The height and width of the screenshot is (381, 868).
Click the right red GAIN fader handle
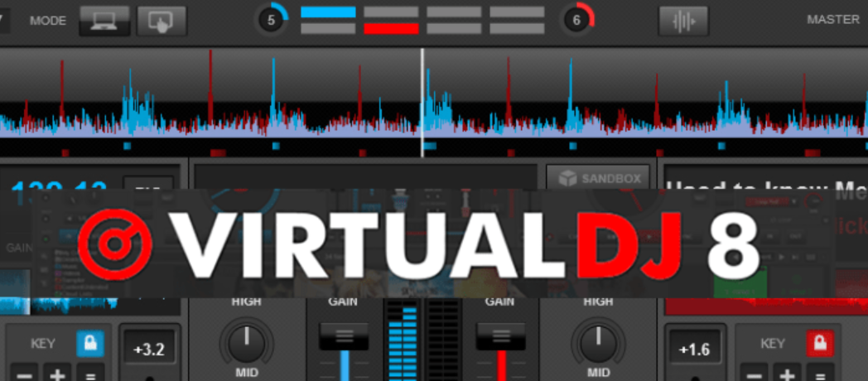pos(499,335)
